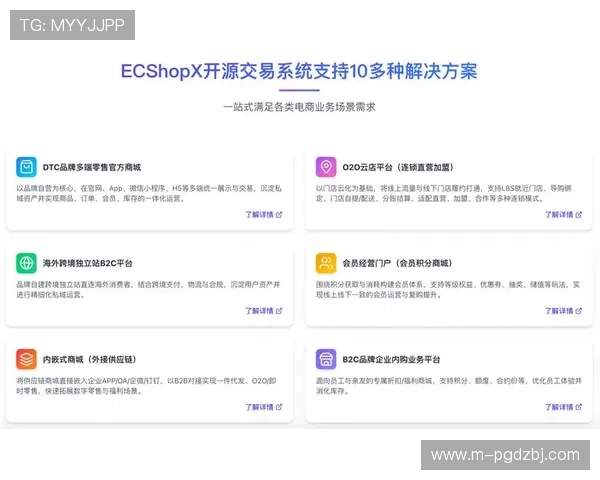Click the description starting 以门店云化为基础
This screenshot has width=600, height=480.
point(444,193)
